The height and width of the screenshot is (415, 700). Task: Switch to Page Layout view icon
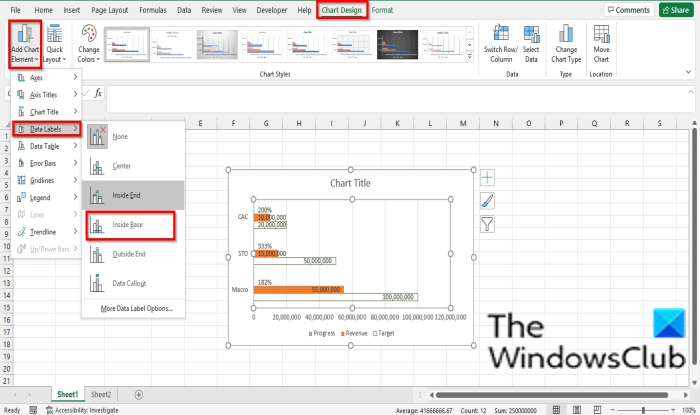point(577,410)
